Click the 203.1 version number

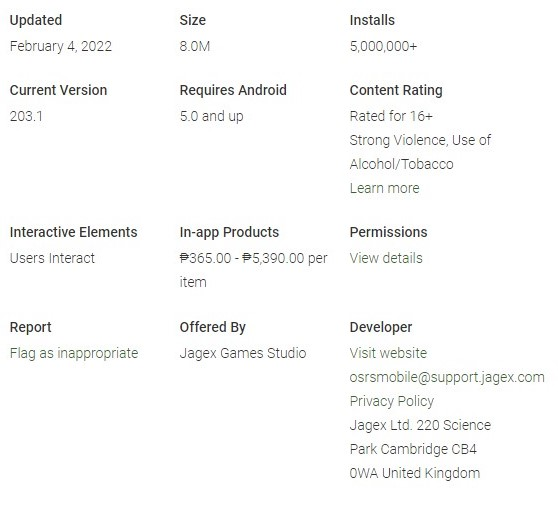pos(26,116)
